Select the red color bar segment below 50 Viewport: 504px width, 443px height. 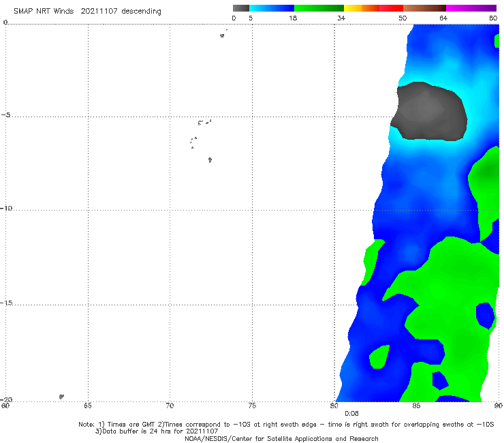pyautogui.click(x=391, y=8)
